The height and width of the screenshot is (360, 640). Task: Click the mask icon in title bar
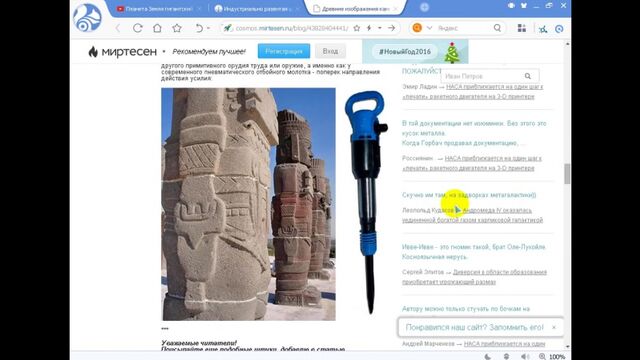pos(511,6)
